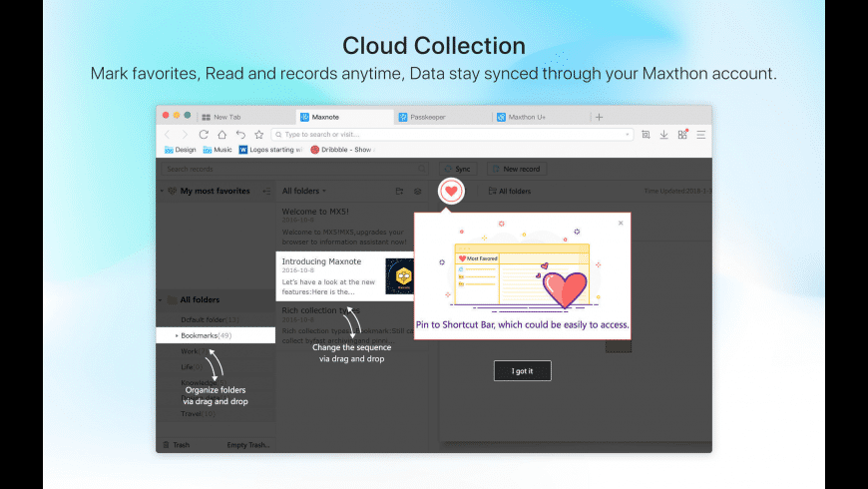Click the new folder icon beside All folders
The image size is (868, 489).
tap(399, 191)
